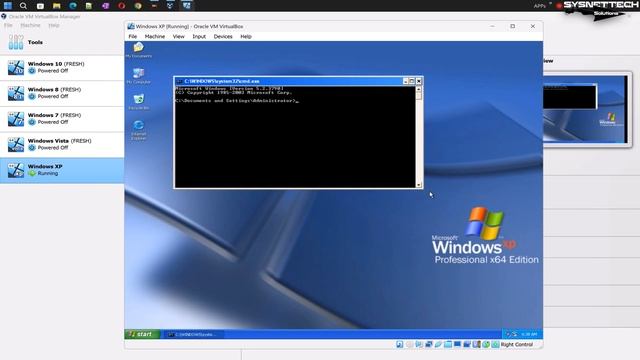Select Windows Vista (FRESH) VM in the list
640x360 pixels.
pyautogui.click(x=62, y=144)
